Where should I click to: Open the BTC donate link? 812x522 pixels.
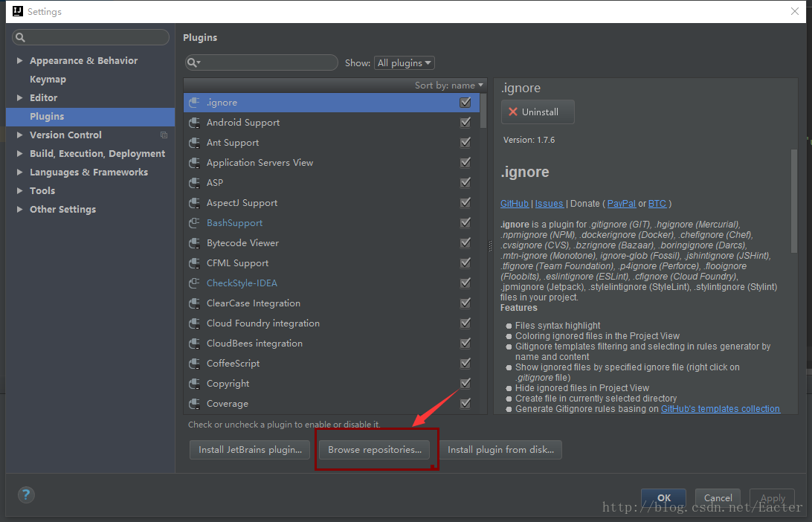[657, 204]
